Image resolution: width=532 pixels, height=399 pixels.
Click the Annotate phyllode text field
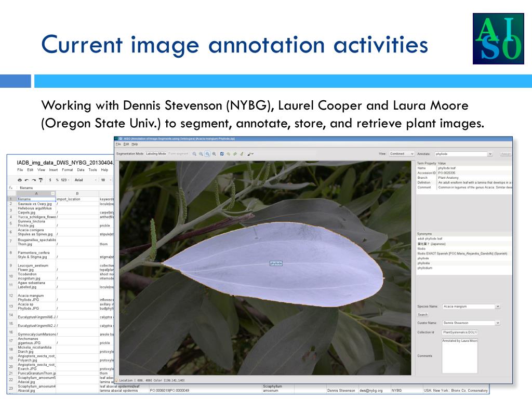pos(461,154)
